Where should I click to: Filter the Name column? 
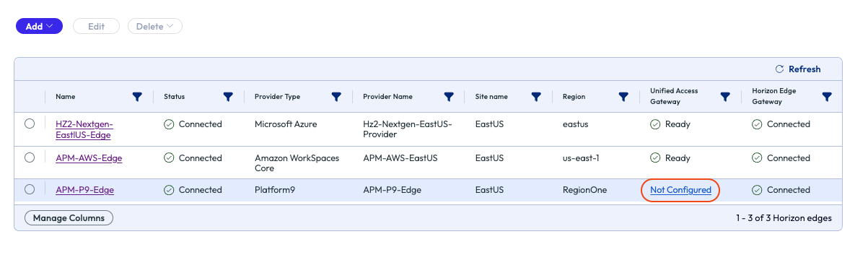(x=137, y=96)
